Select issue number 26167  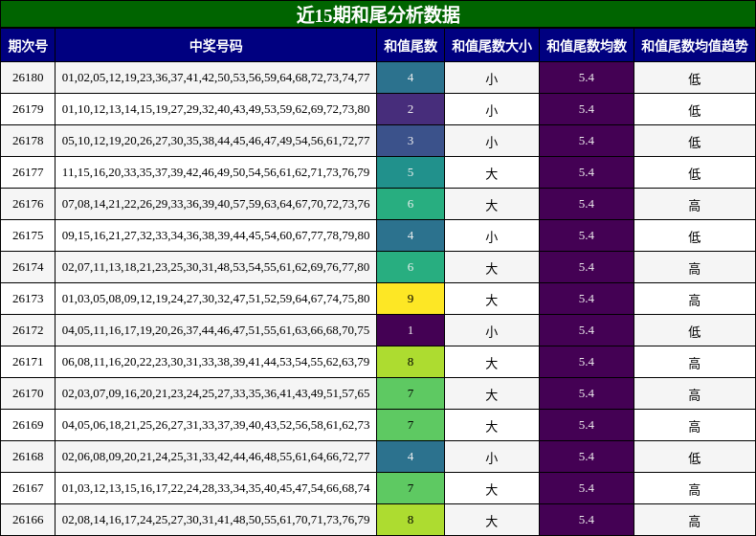point(28,488)
